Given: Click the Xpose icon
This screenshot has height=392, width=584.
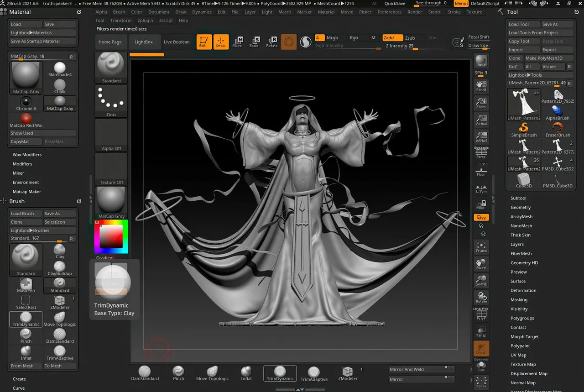Looking at the screenshot, I should coord(481,382).
